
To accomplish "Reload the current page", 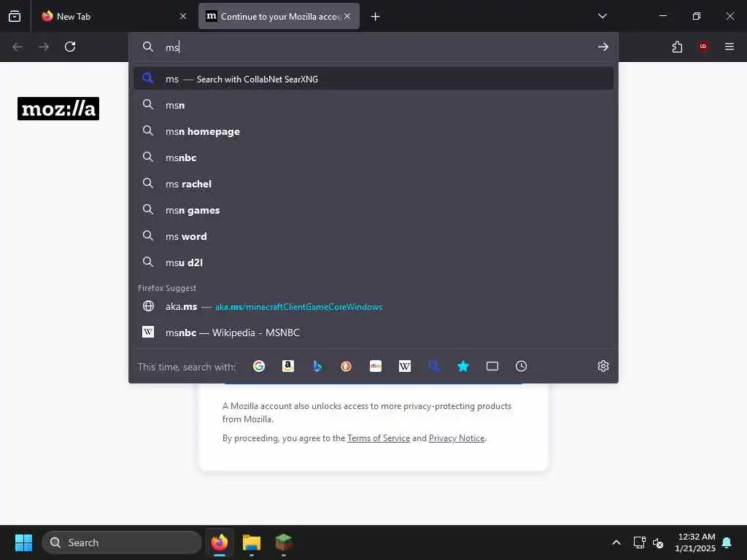I will [70, 47].
